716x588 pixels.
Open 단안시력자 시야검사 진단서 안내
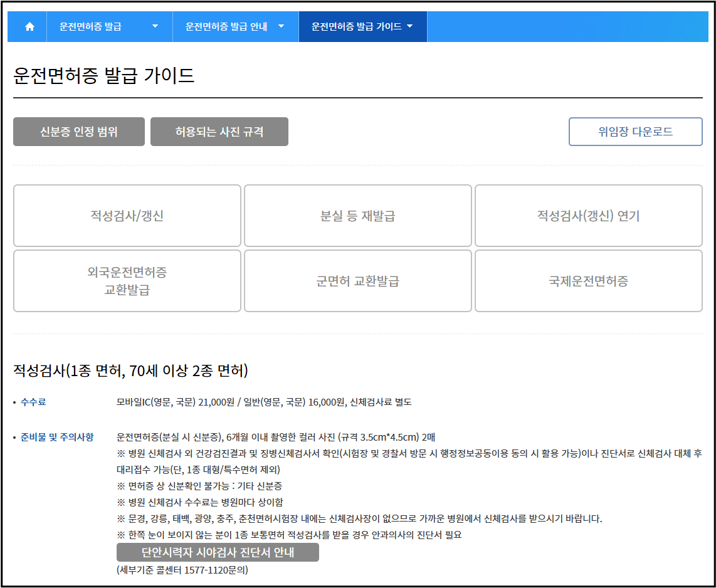coord(218,552)
